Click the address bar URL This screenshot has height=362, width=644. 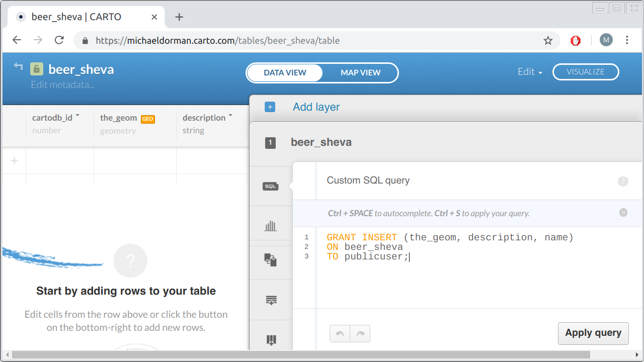pos(217,41)
